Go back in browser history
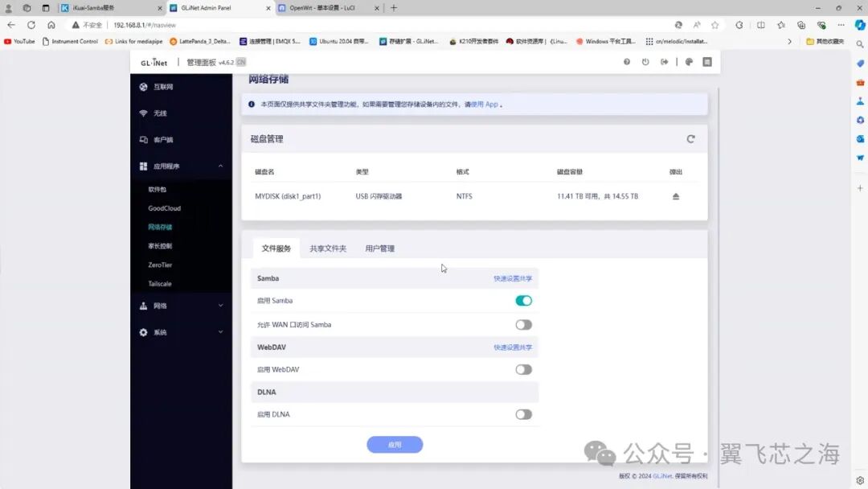Image resolution: width=868 pixels, height=489 pixels. pos(11,25)
